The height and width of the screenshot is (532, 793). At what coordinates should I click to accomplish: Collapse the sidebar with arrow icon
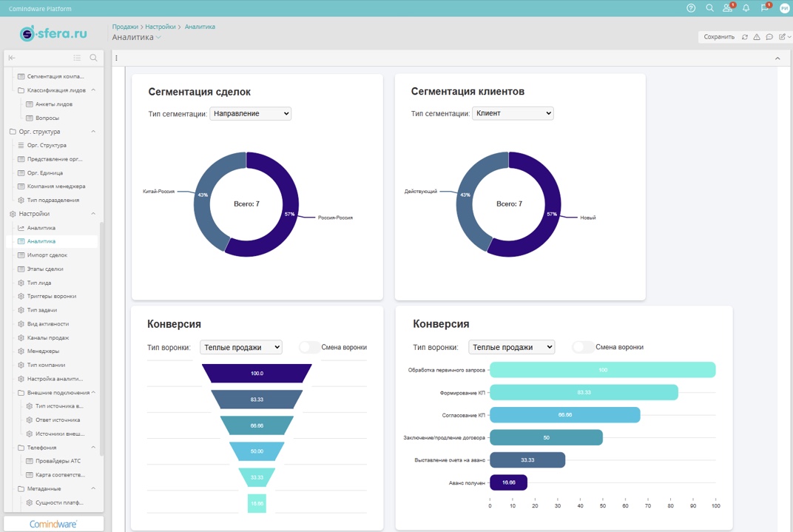[12, 58]
